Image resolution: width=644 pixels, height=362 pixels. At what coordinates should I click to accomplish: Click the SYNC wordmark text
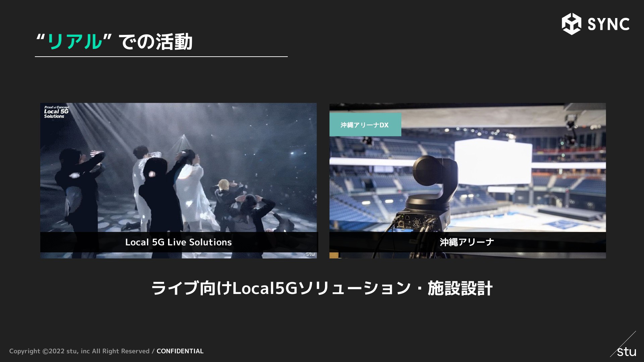(608, 24)
